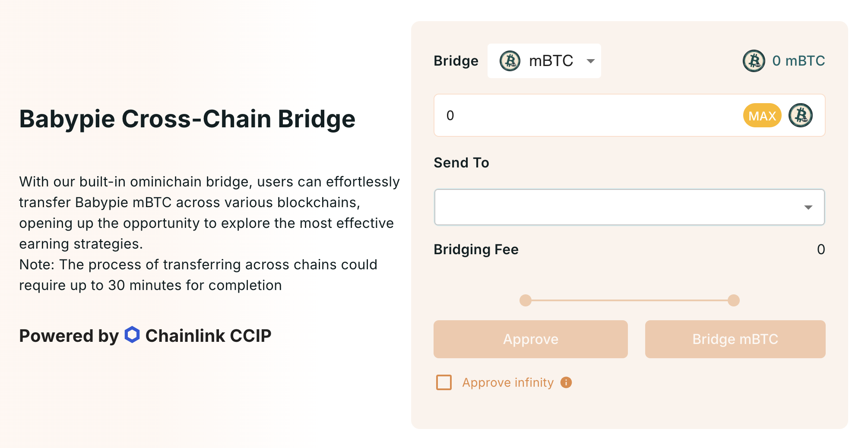The width and height of the screenshot is (868, 448).
Task: Enable the Approve infinity checkbox
Action: (444, 382)
